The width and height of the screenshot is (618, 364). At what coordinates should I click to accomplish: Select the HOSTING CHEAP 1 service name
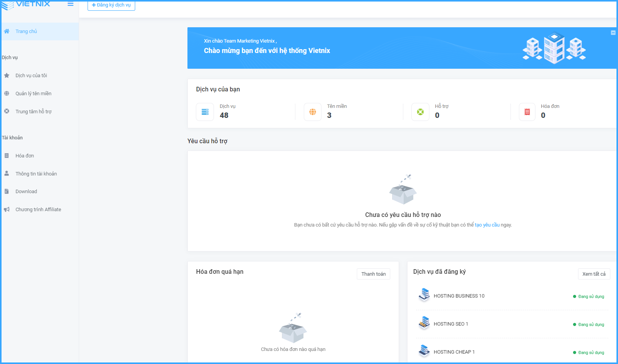[454, 352]
